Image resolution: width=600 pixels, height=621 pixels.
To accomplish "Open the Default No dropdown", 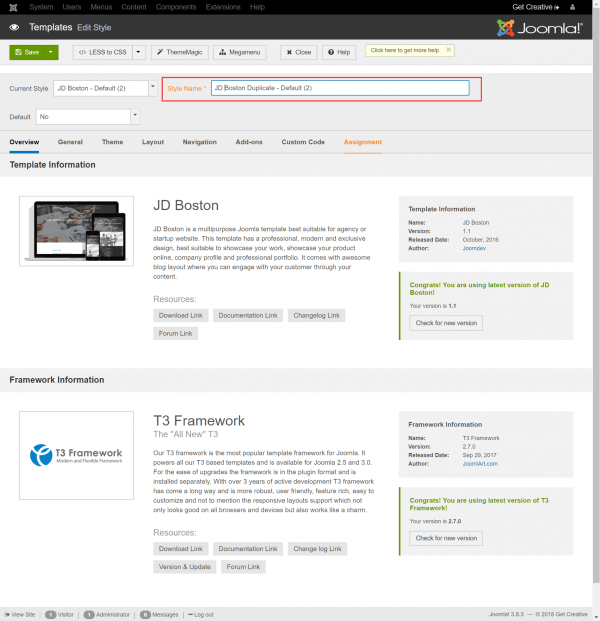I will coord(88,117).
